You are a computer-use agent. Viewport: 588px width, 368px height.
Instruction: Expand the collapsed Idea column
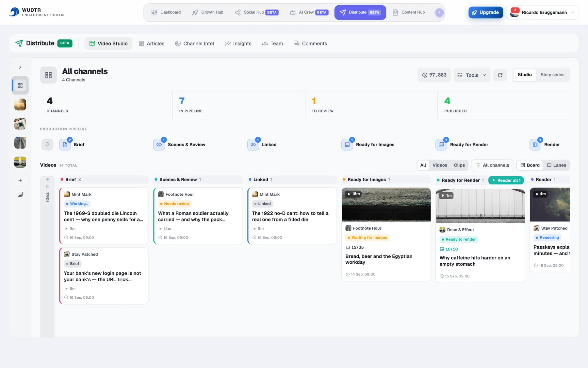[x=47, y=257]
